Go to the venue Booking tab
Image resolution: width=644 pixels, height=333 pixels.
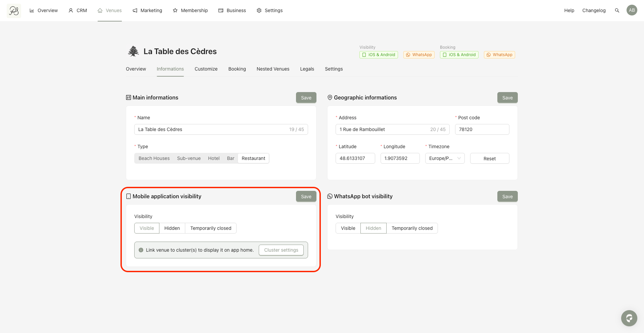click(237, 69)
